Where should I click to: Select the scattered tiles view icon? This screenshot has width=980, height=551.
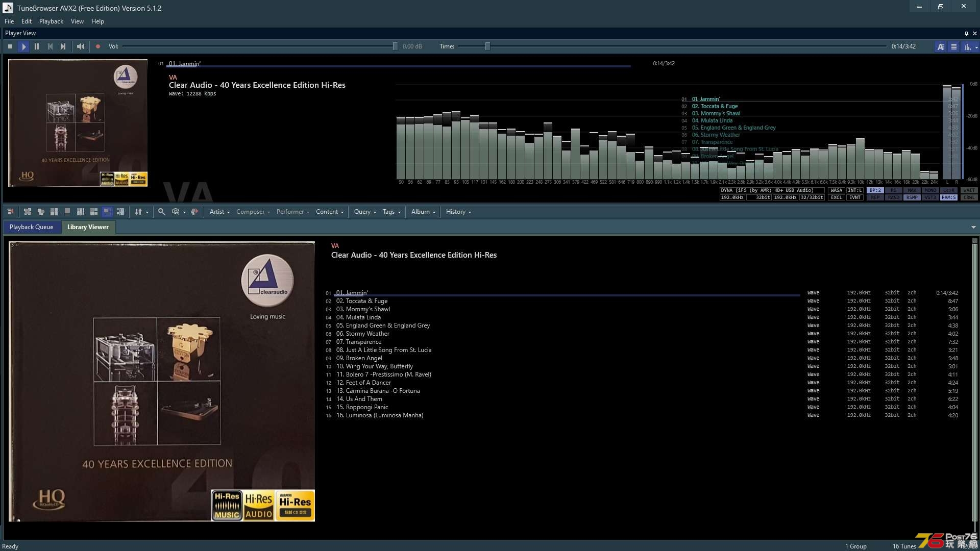point(28,212)
